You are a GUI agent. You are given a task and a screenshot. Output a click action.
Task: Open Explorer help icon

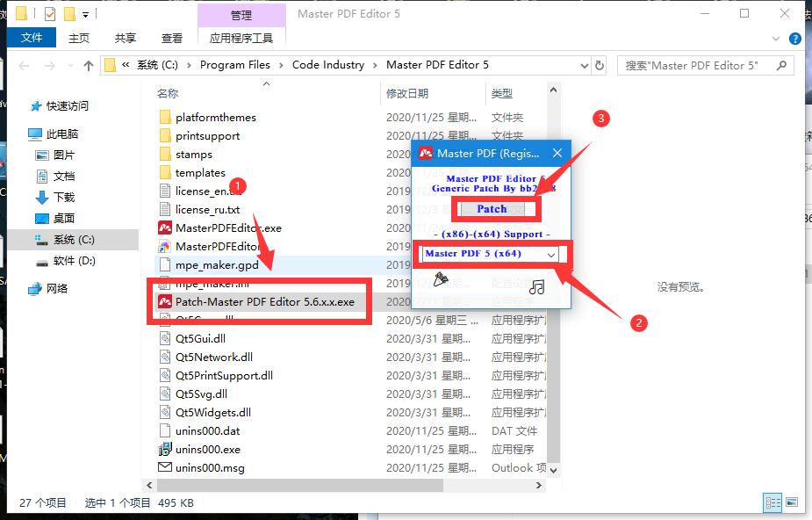(794, 39)
